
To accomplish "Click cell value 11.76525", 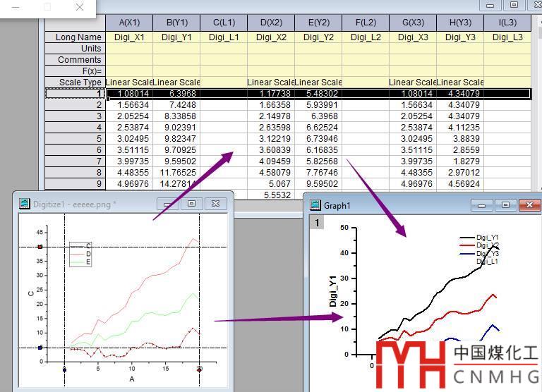I will click(176, 173).
